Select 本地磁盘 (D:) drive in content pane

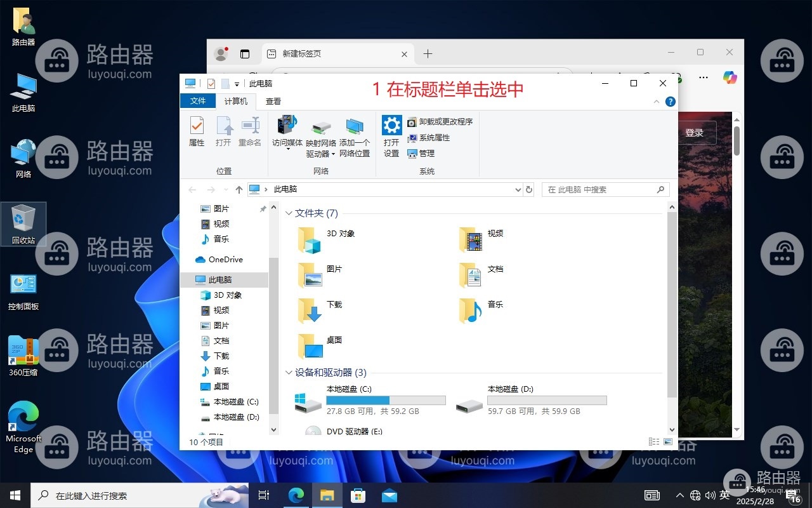(x=531, y=400)
